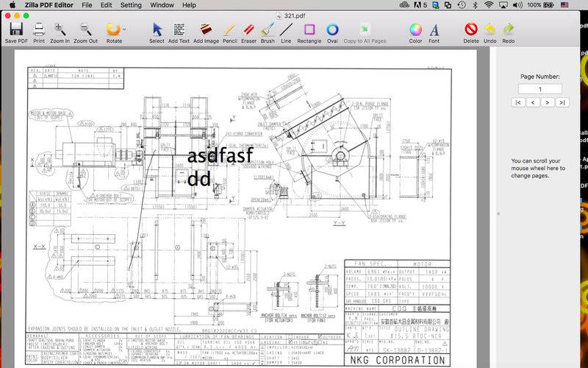This screenshot has width=588, height=368.
Task: Open the Help menu
Action: coord(189,5)
